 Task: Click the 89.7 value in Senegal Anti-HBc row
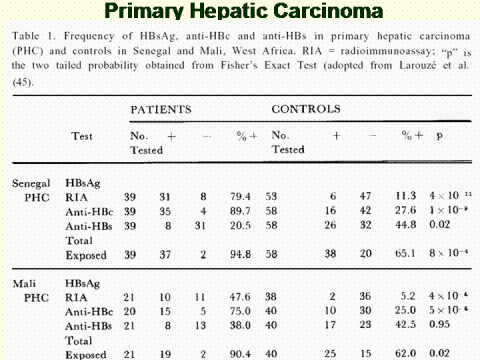(x=240, y=211)
